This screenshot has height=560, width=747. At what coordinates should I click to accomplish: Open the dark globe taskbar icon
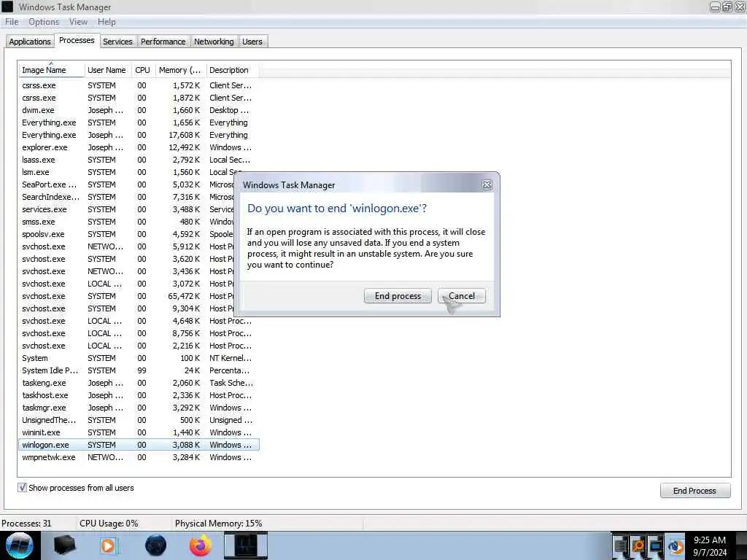click(x=155, y=545)
